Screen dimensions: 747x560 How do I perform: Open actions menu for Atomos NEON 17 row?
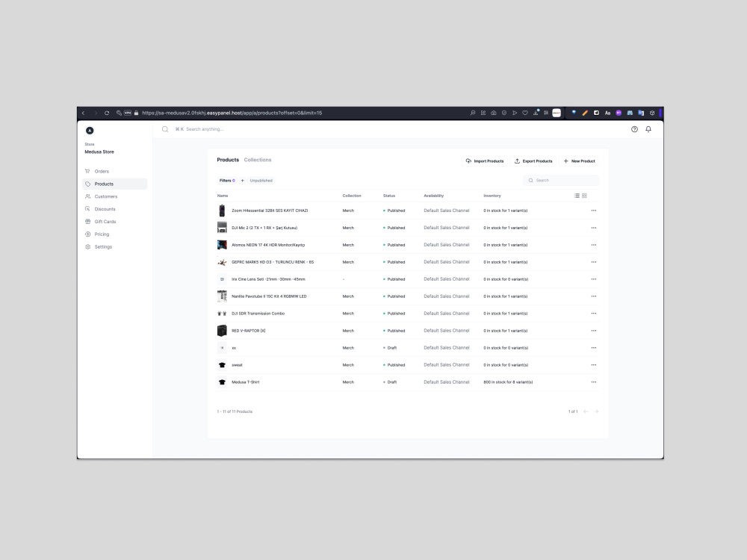coord(594,245)
